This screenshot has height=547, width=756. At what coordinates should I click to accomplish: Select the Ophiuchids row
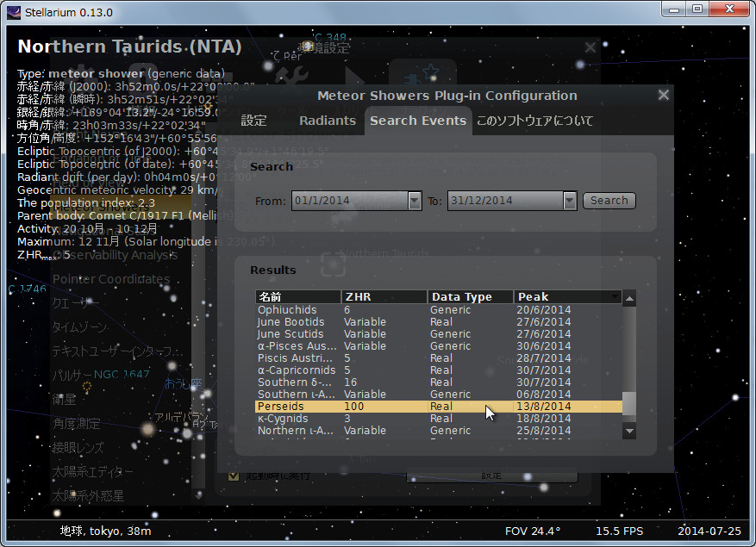(x=438, y=310)
